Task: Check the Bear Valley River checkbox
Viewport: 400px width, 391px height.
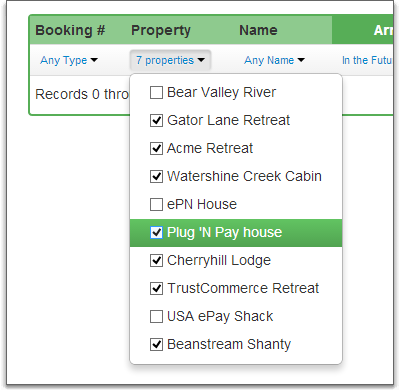Action: (156, 92)
